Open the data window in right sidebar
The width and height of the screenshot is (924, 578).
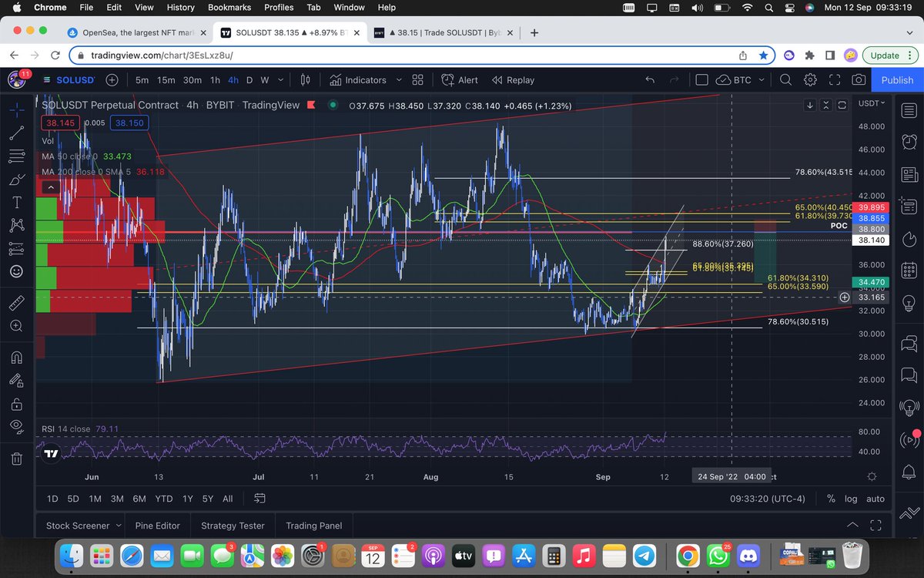pos(908,207)
